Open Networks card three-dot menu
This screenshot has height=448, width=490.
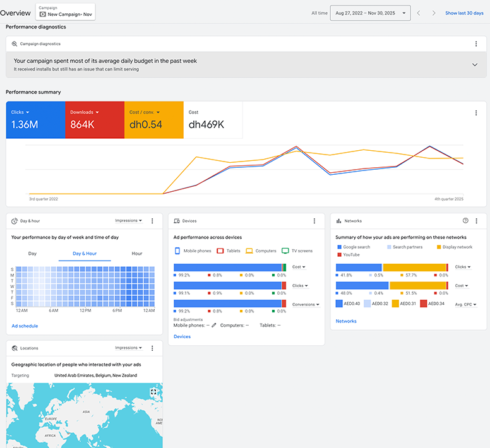pyautogui.click(x=477, y=221)
